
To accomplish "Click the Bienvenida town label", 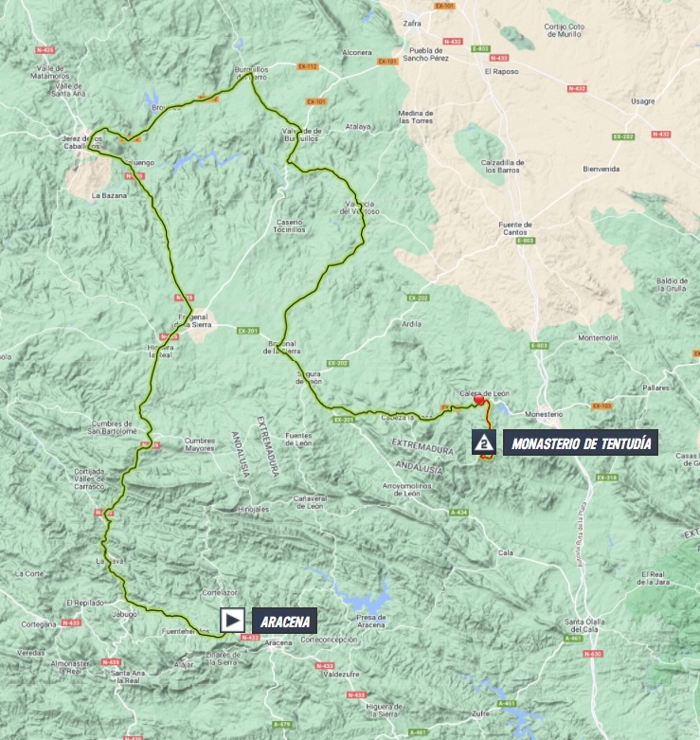I will point(601,169).
